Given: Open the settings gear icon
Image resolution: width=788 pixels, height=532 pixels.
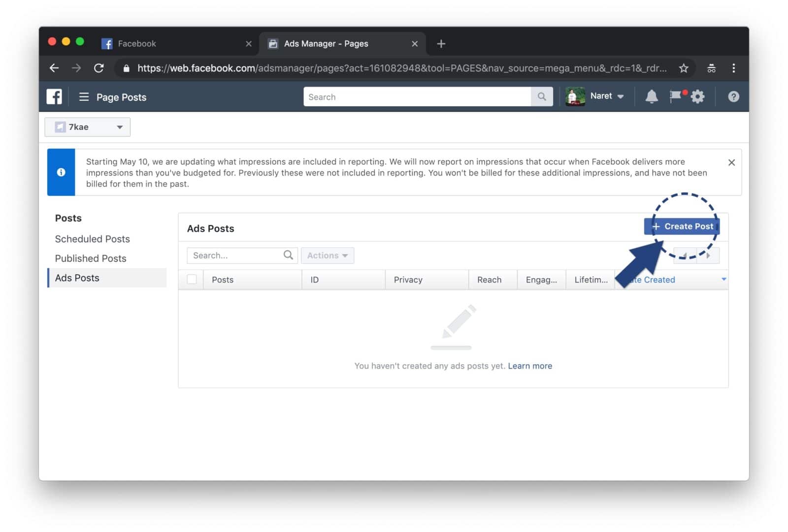Looking at the screenshot, I should coord(698,97).
